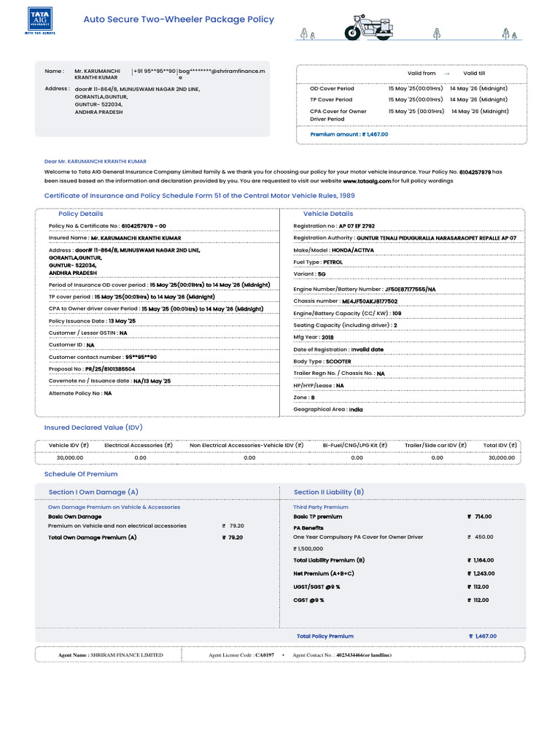
Task: Select Date of Registration Invalid date
Action: pos(338,349)
